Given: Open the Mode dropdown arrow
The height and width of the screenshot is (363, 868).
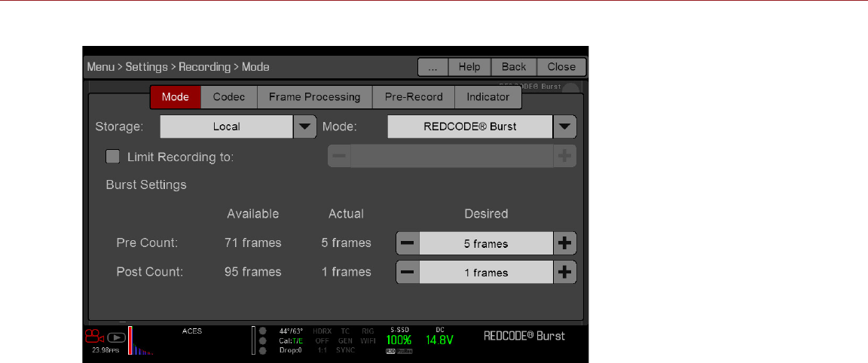Looking at the screenshot, I should point(564,127).
